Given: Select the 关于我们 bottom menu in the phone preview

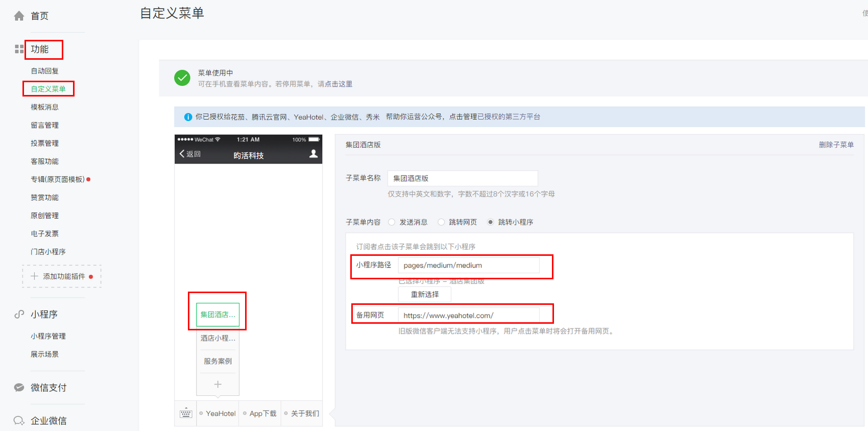Looking at the screenshot, I should coord(302,413).
